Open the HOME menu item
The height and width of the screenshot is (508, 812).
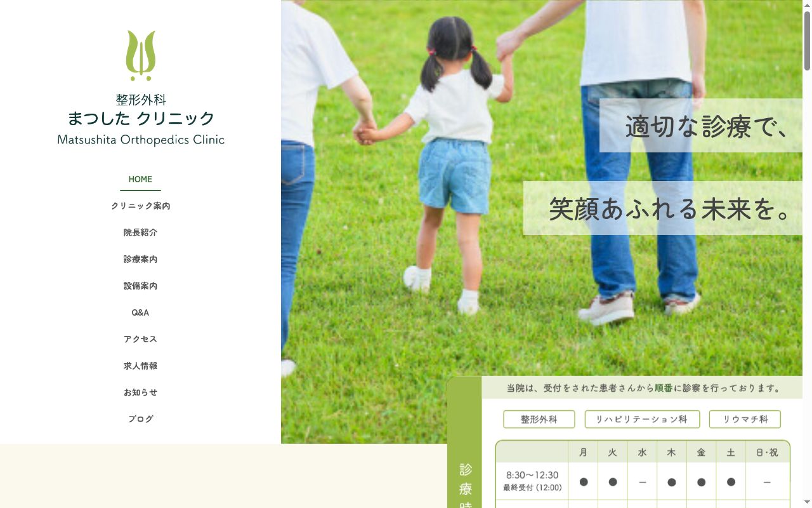click(140, 179)
